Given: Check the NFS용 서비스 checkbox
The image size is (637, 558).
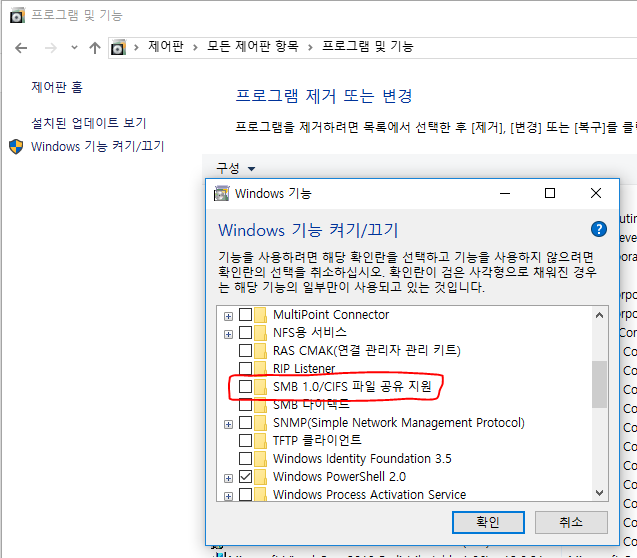Looking at the screenshot, I should (245, 332).
